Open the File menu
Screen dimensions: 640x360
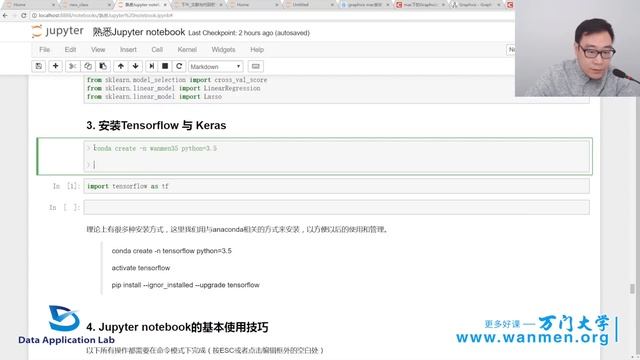tap(44, 49)
